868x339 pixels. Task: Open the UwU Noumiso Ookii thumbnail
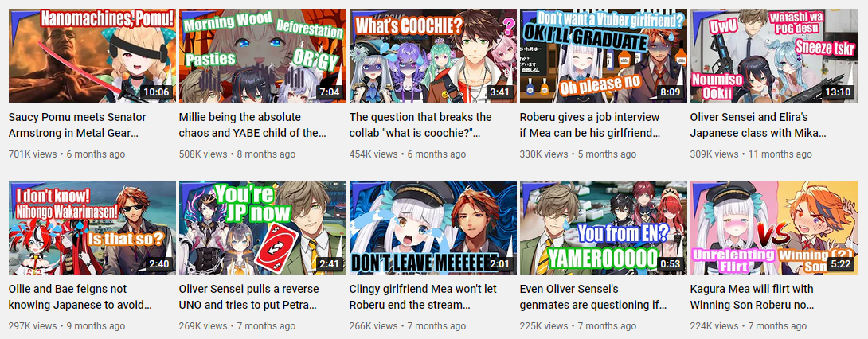[774, 55]
